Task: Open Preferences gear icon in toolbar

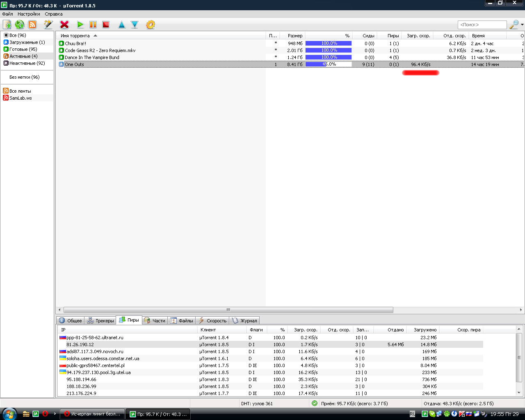Action: [x=151, y=25]
